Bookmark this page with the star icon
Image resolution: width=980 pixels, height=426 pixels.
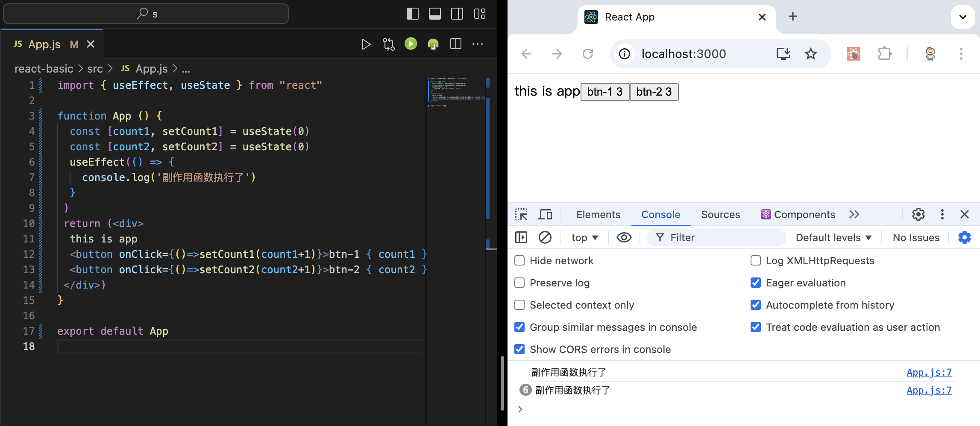pos(810,54)
